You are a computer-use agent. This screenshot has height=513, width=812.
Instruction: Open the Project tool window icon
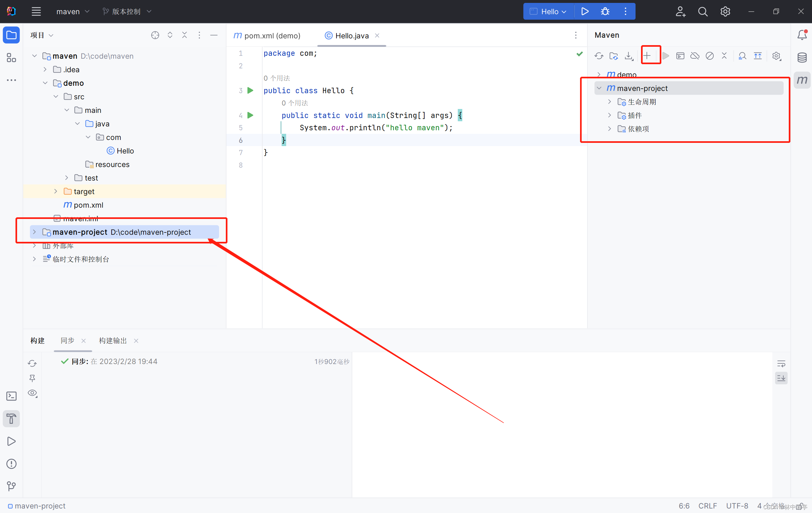point(12,35)
